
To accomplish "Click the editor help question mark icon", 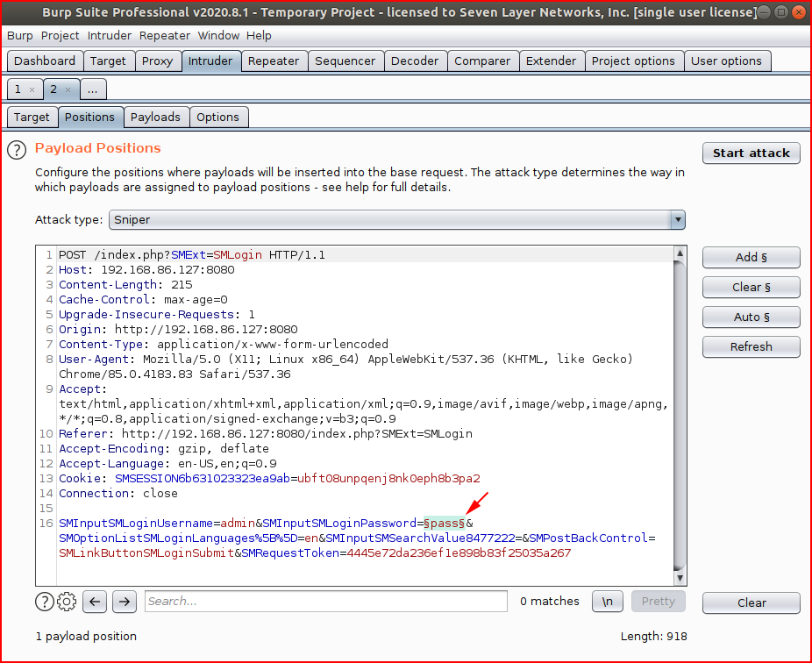I will (x=45, y=602).
